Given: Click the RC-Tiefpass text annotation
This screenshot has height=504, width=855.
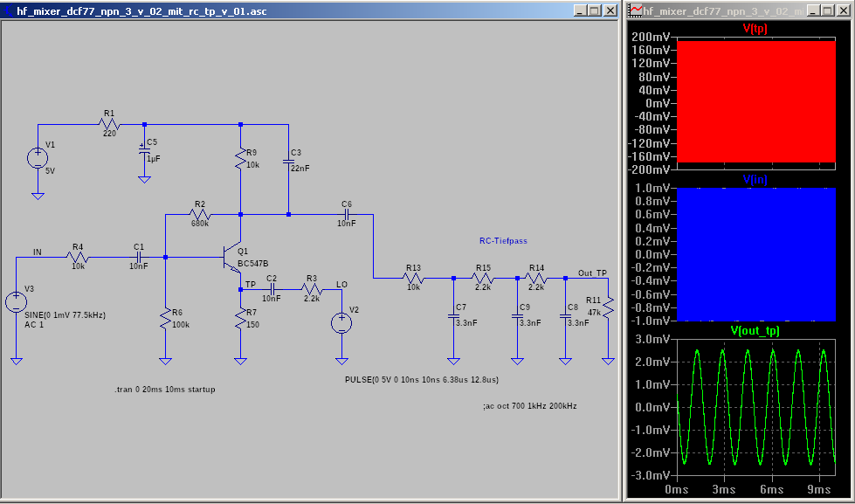Looking at the screenshot, I should click(503, 241).
